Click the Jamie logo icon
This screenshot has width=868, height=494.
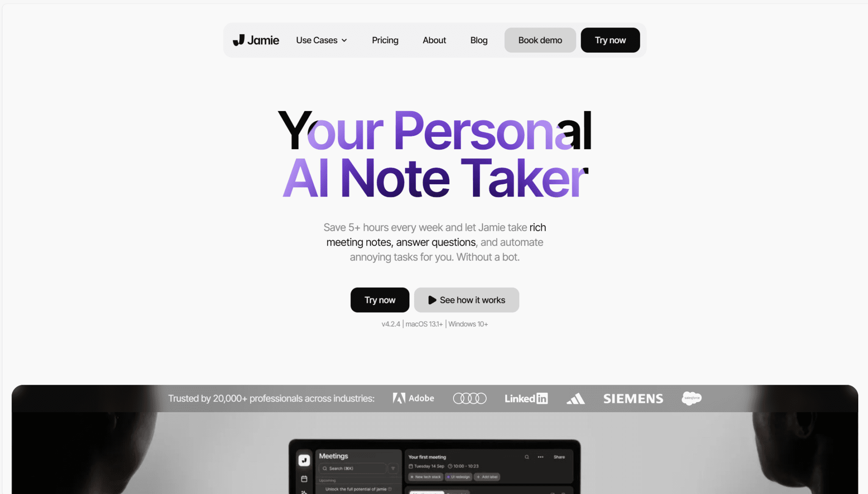237,40
